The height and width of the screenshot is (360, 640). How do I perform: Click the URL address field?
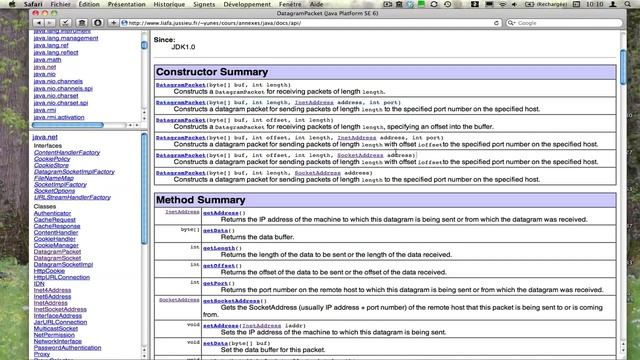310,23
